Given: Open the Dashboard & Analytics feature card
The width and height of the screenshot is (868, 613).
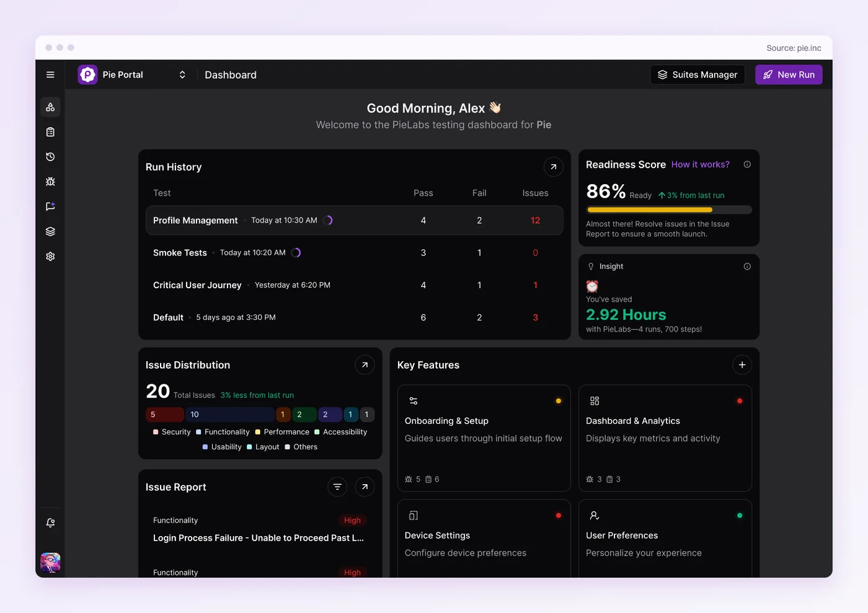Looking at the screenshot, I should click(665, 438).
